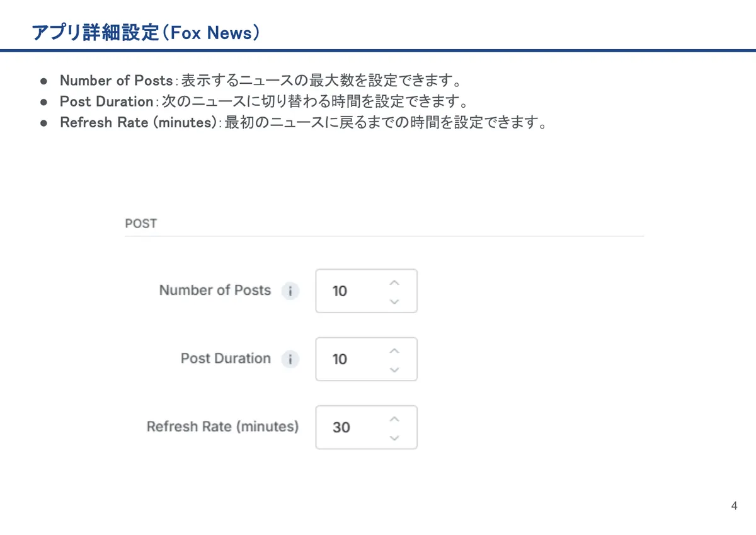Decrease Post Duration with down arrow
The width and height of the screenshot is (756, 535).
coord(394,369)
